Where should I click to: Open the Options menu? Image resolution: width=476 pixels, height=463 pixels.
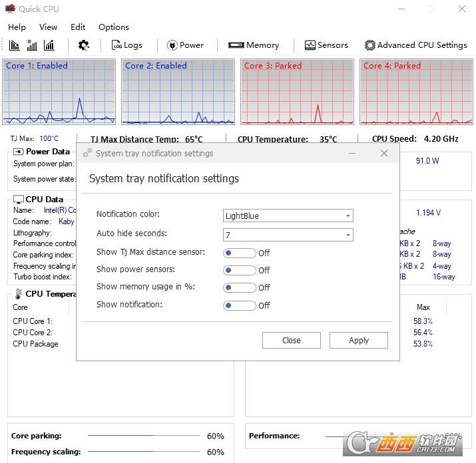(x=114, y=27)
